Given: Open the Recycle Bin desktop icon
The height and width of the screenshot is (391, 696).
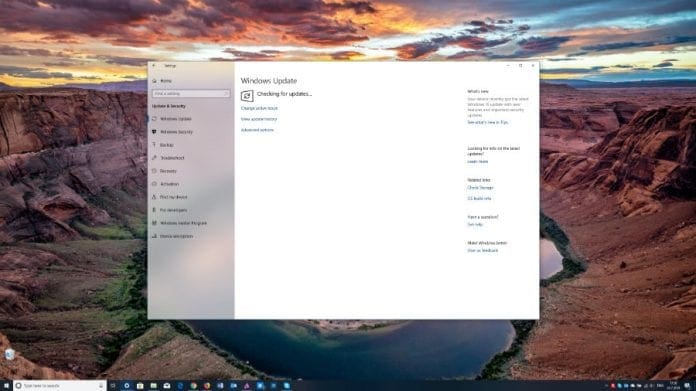Looking at the screenshot, I should pos(9,354).
